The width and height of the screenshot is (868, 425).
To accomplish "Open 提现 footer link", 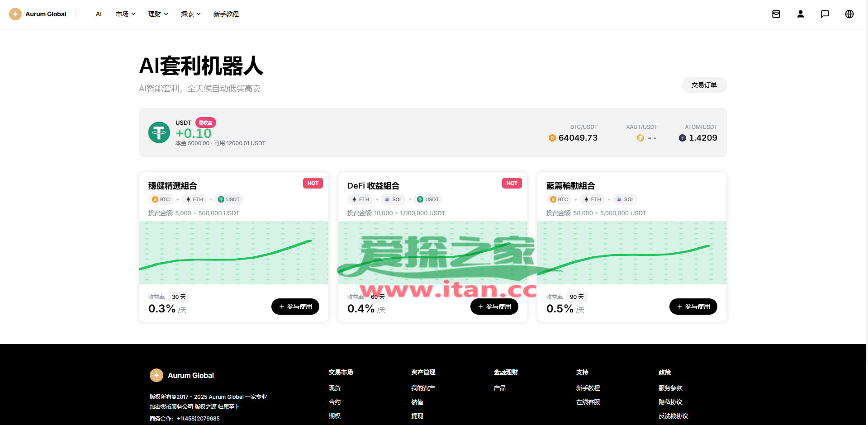I will 417,416.
